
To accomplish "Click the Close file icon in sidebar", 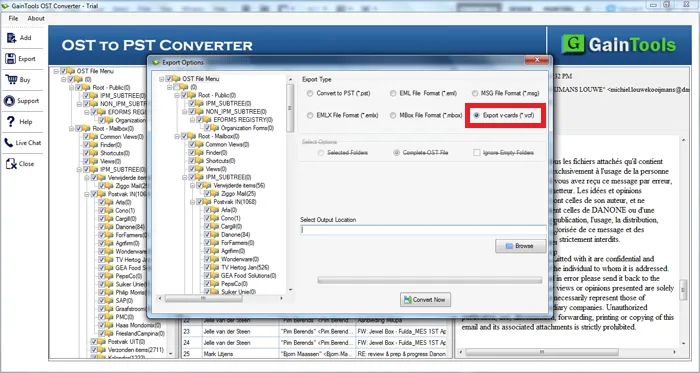I will [x=11, y=164].
